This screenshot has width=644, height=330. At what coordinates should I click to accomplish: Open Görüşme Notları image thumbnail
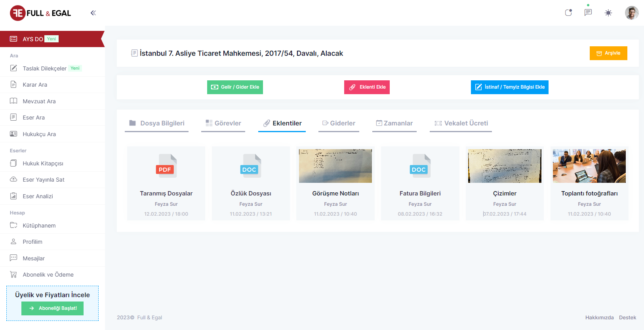[x=335, y=166]
